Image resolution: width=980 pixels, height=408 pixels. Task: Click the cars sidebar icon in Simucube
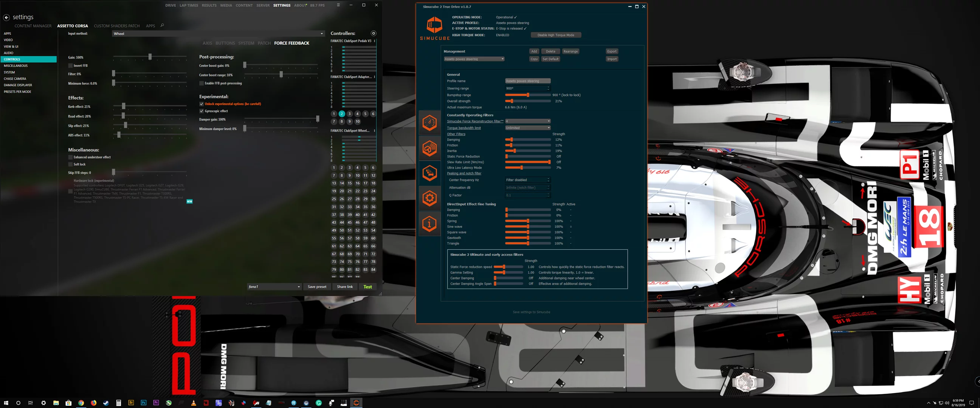(430, 173)
